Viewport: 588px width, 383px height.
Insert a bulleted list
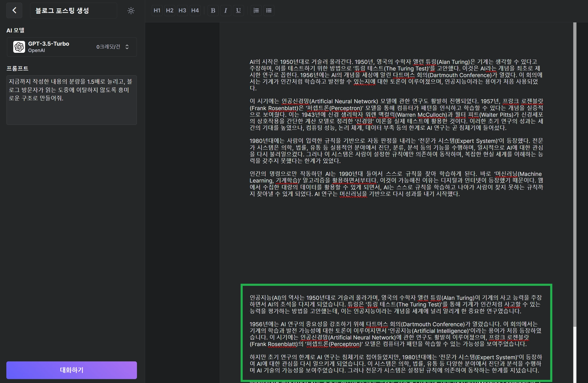269,11
